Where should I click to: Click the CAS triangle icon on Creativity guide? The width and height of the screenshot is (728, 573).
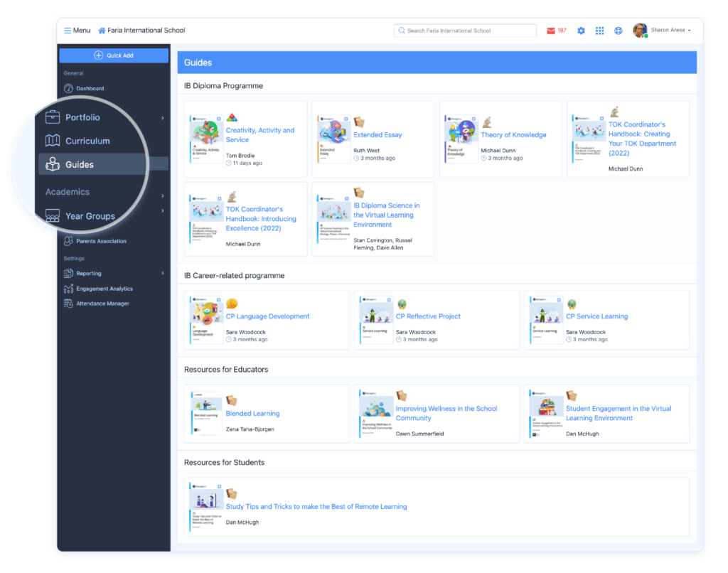pyautogui.click(x=232, y=118)
